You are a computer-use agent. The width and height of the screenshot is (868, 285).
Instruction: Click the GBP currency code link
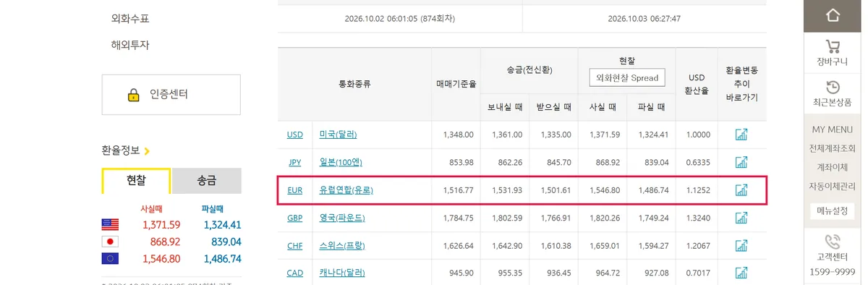tap(295, 218)
